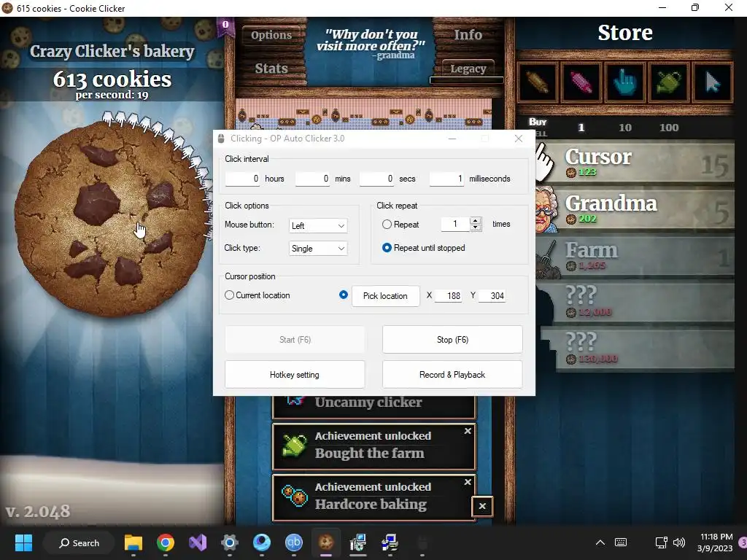Click the Stop (F6) button
Image resolution: width=747 pixels, height=560 pixels.
tap(452, 340)
